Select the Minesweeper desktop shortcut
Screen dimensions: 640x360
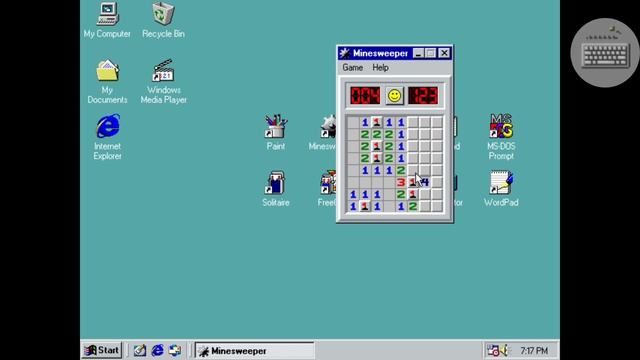(x=323, y=133)
